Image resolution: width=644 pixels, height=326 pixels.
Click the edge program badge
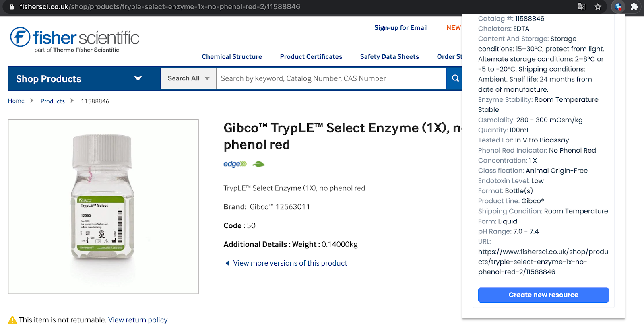tap(235, 164)
